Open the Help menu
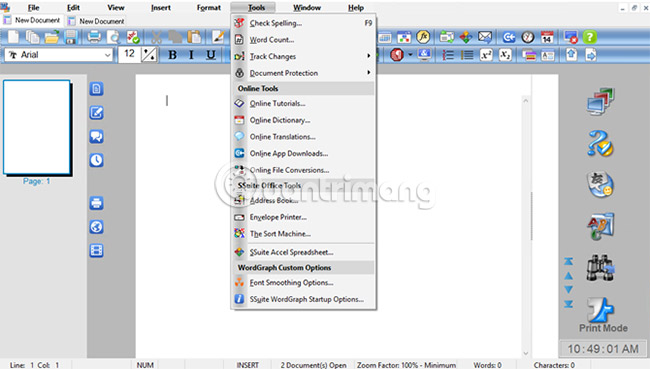 click(x=356, y=7)
